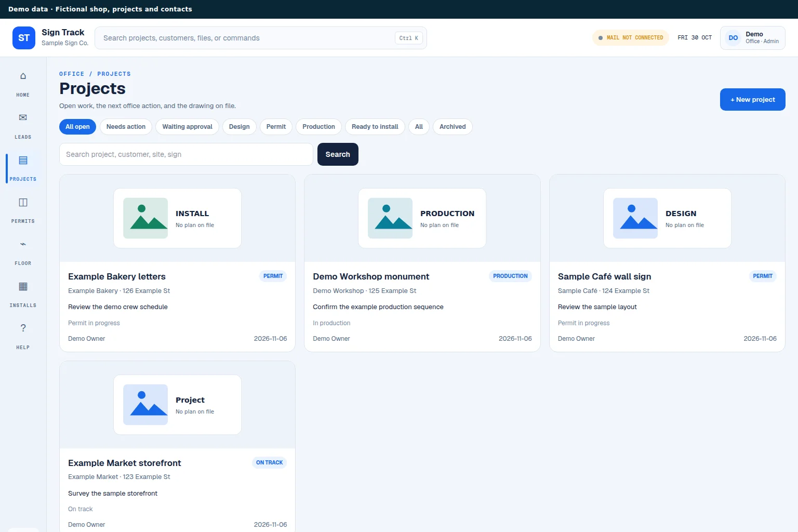Click the FRI 30 OCT date label
The image size is (798, 532).
695,38
